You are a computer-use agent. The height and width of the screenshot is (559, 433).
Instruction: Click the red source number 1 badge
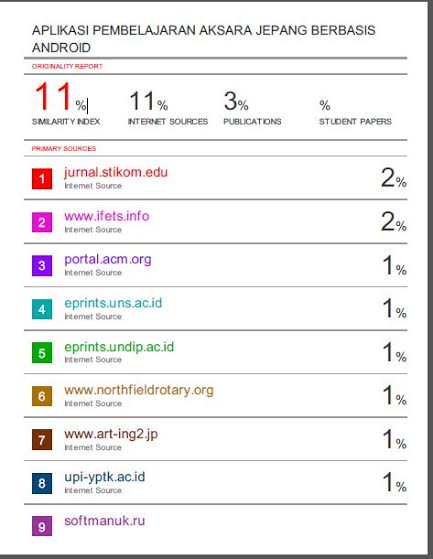pos(42,179)
